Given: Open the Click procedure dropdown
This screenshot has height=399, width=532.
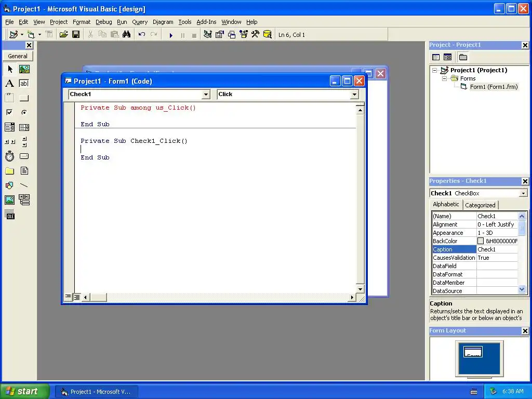Looking at the screenshot, I should coord(354,95).
